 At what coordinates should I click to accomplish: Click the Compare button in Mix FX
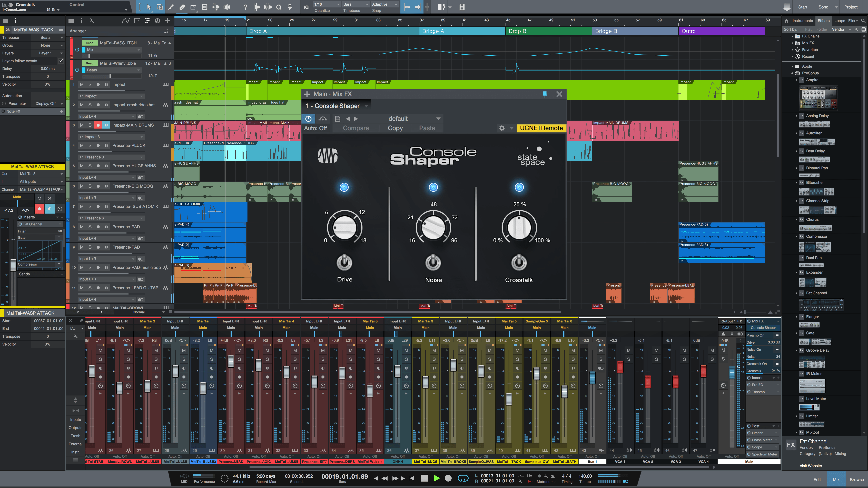356,128
